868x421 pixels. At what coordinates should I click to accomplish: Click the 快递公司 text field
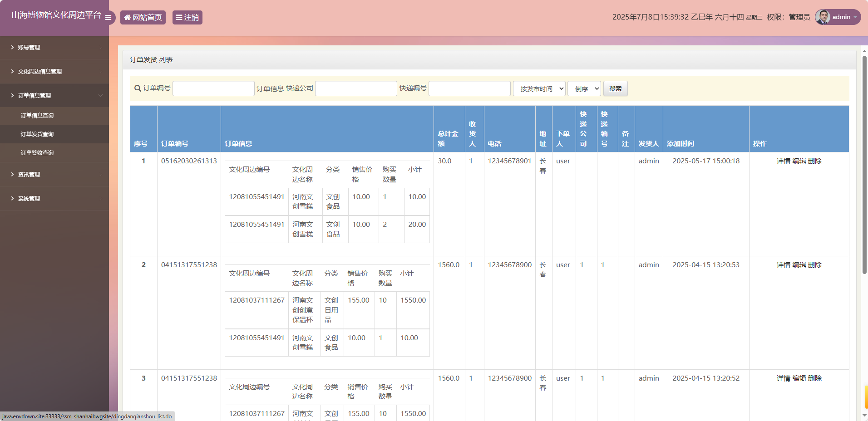pyautogui.click(x=356, y=88)
